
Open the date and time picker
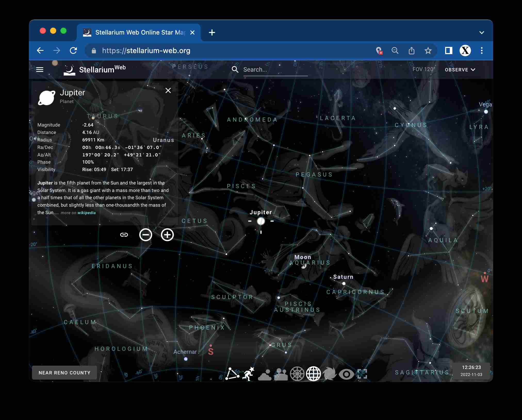(x=471, y=371)
